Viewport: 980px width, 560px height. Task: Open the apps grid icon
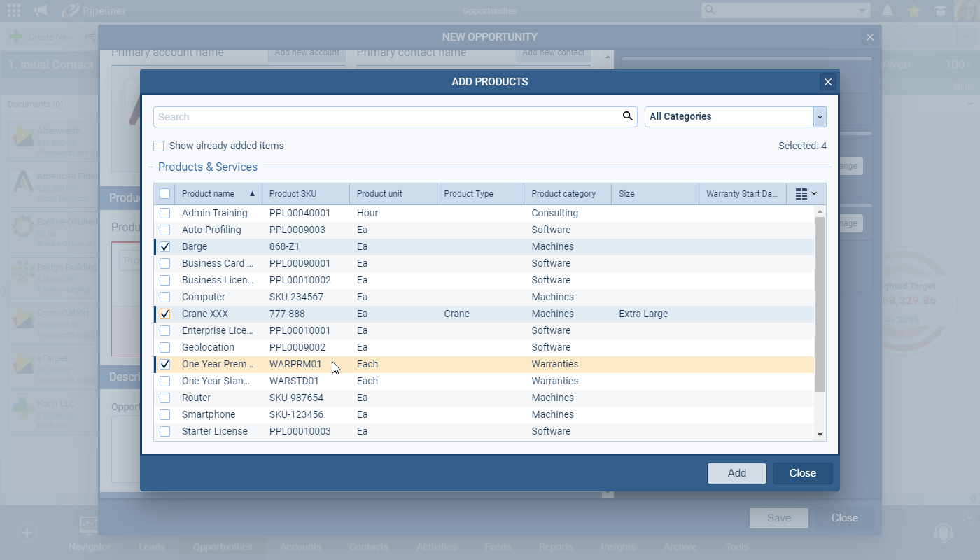[13, 10]
